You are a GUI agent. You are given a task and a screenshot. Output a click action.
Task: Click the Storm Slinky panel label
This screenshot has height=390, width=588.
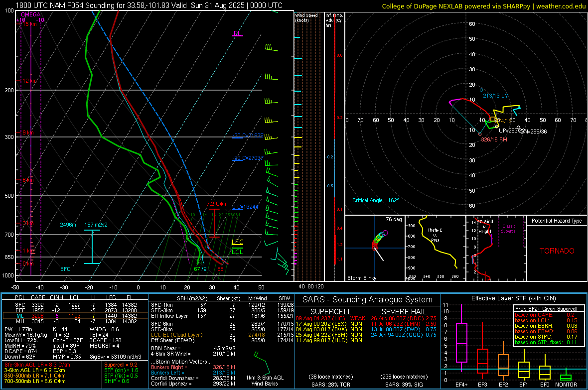coord(362,278)
